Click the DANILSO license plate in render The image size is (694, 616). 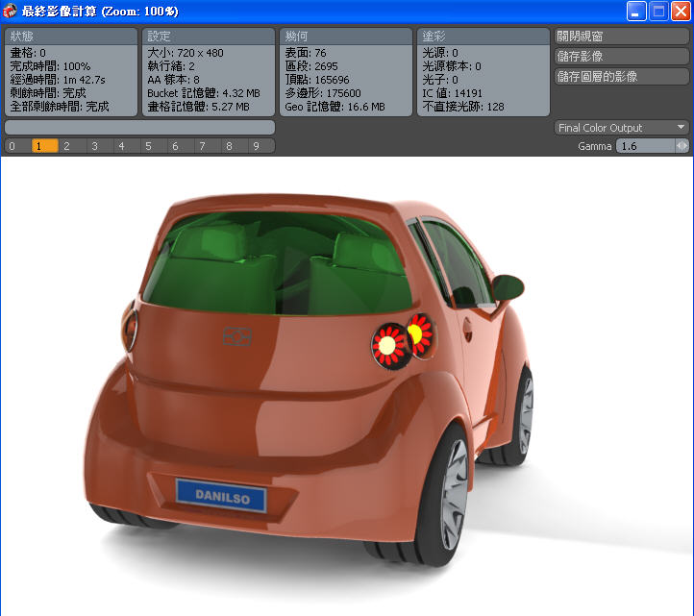(x=222, y=496)
